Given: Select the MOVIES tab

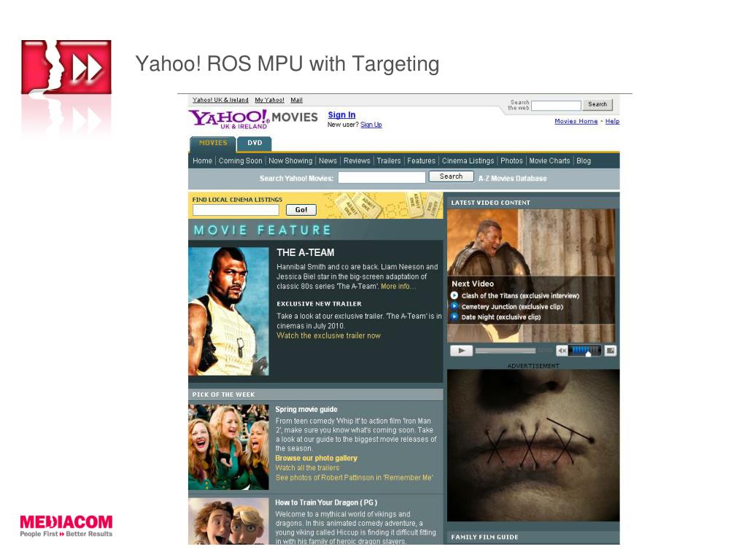Looking at the screenshot, I should pos(213,143).
